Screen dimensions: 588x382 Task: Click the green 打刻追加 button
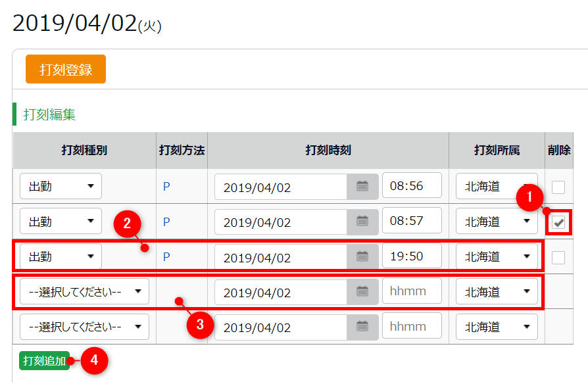pos(45,361)
